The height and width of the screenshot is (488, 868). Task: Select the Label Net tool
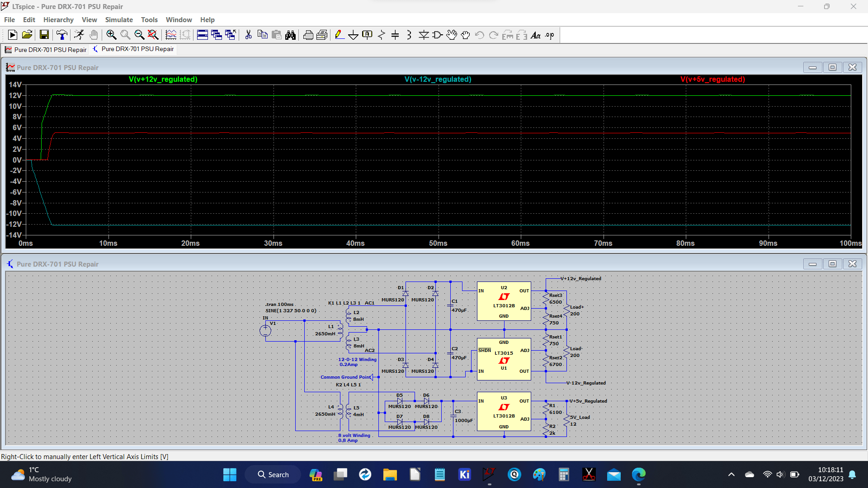click(x=368, y=35)
